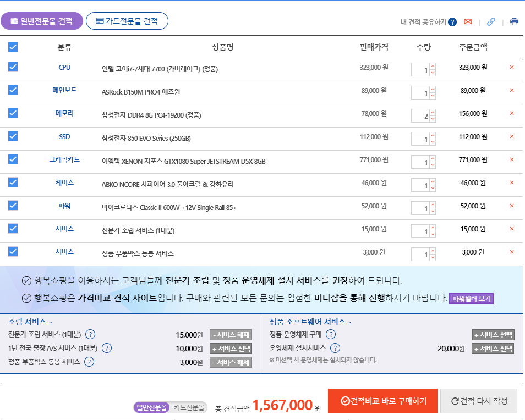
Task: Open help icon for 운영체제 설치서비스
Action: pyautogui.click(x=335, y=348)
